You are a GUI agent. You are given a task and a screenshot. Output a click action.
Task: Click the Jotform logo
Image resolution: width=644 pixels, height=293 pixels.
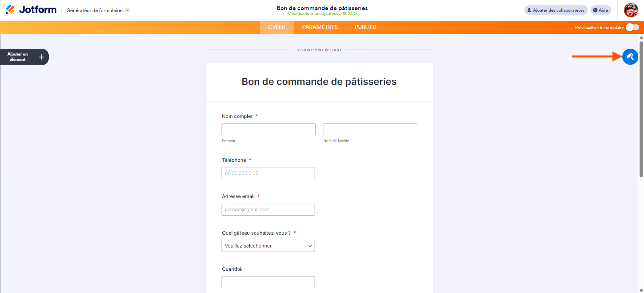pyautogui.click(x=31, y=10)
